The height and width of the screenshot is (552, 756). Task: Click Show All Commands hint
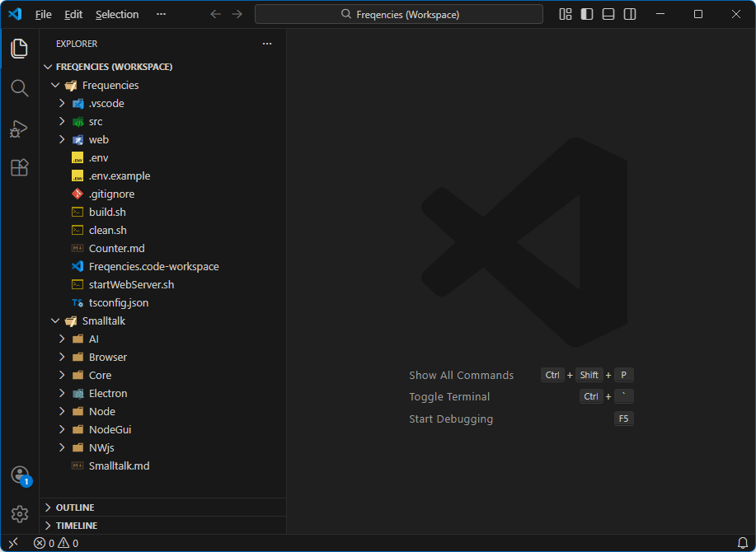click(462, 375)
